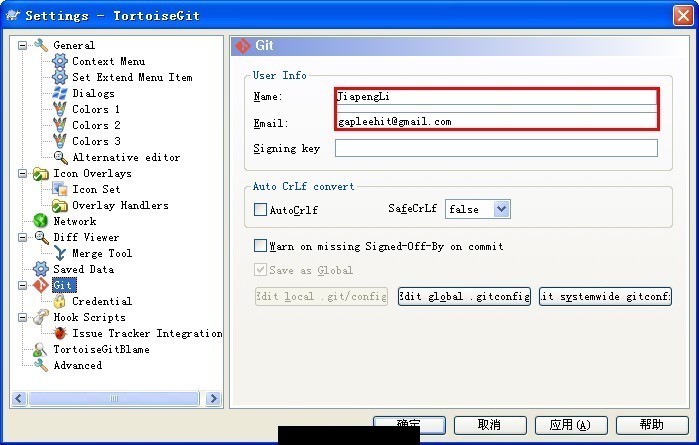Open the Credential settings page
The image size is (699, 445).
pos(102,301)
